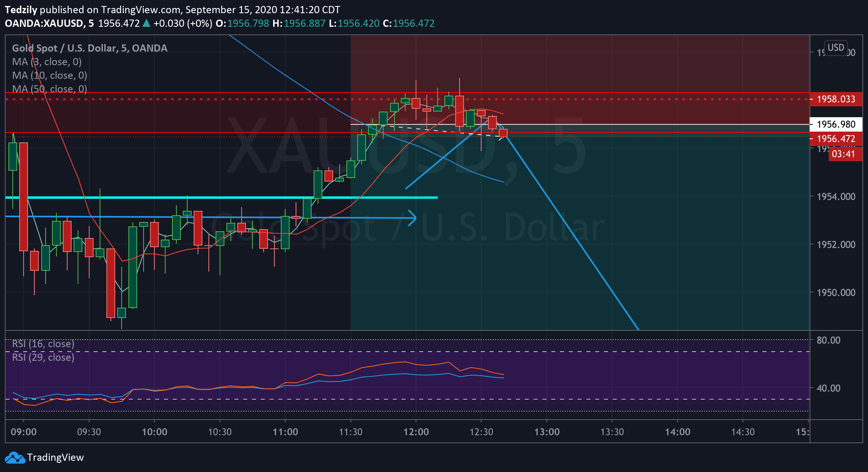Click the 40.00 RSI axis value
Image resolution: width=868 pixels, height=472 pixels.
(x=828, y=388)
